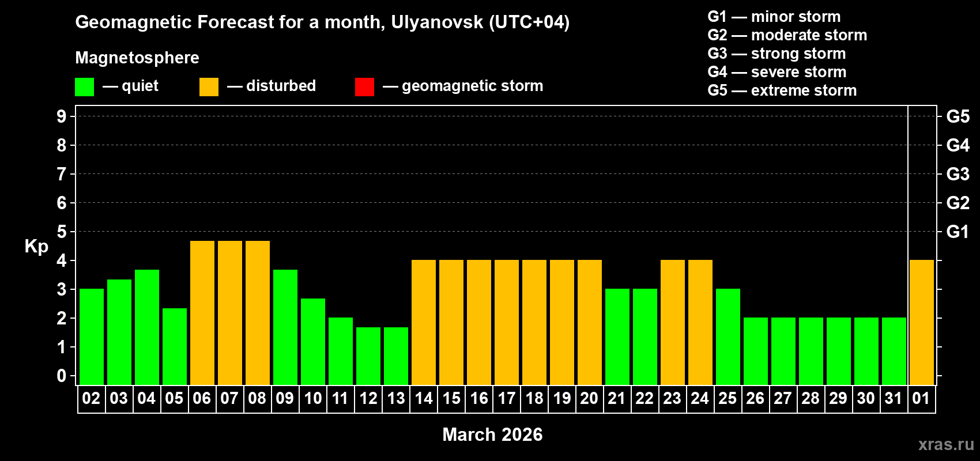This screenshot has width=980, height=461.
Task: Click the Kp value 5 axis label
Action: point(62,232)
